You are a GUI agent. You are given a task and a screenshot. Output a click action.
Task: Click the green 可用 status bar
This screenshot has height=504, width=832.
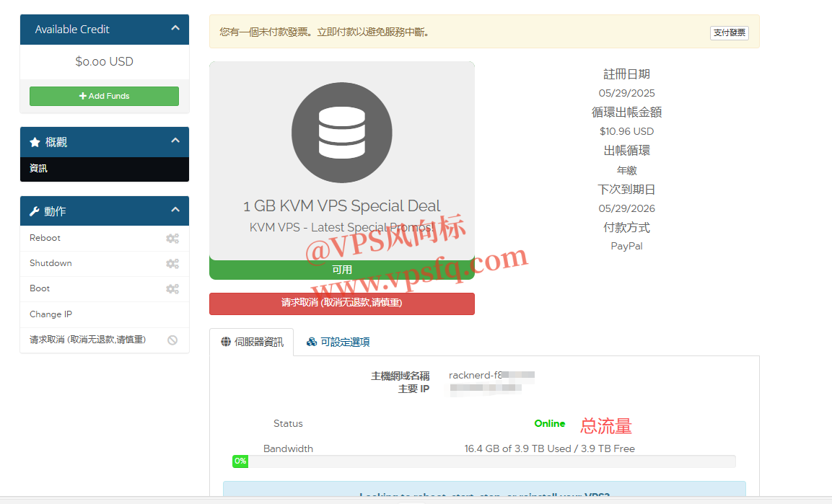(341, 270)
